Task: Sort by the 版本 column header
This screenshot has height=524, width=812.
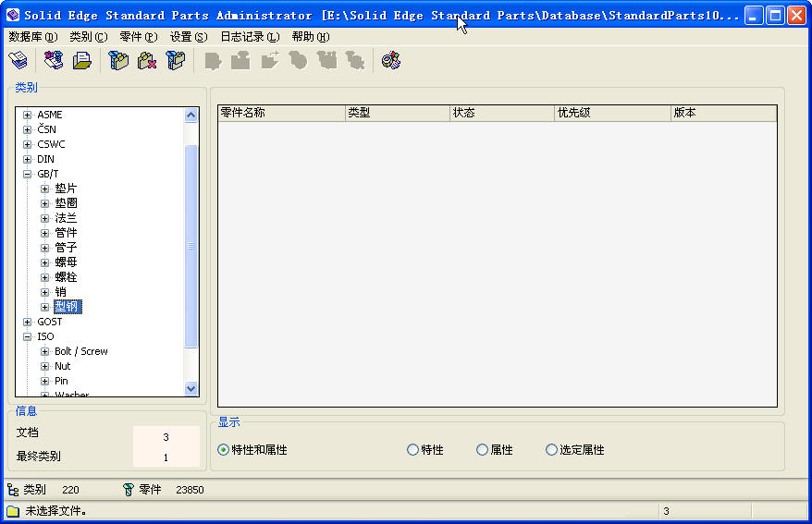Action: 723,113
